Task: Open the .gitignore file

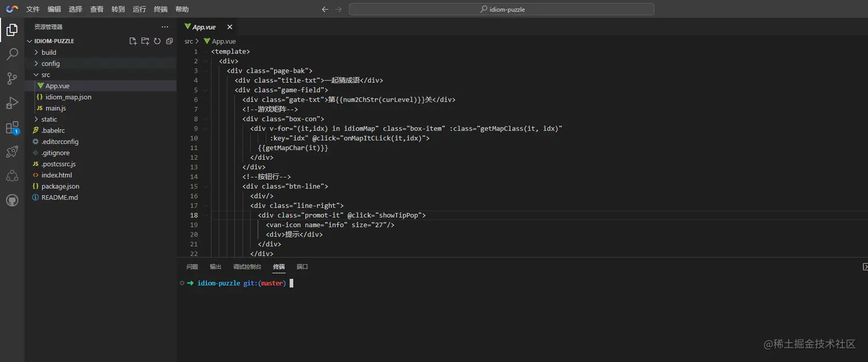Action: (x=100, y=153)
